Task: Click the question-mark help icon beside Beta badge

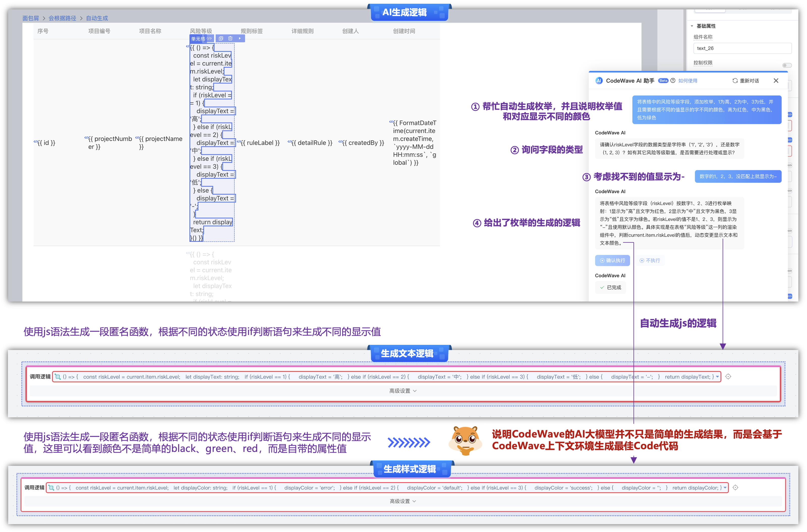Action: pyautogui.click(x=673, y=81)
